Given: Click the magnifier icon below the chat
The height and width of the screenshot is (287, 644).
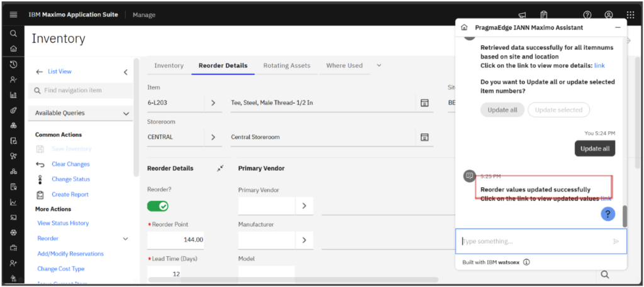Looking at the screenshot, I should coord(604,274).
